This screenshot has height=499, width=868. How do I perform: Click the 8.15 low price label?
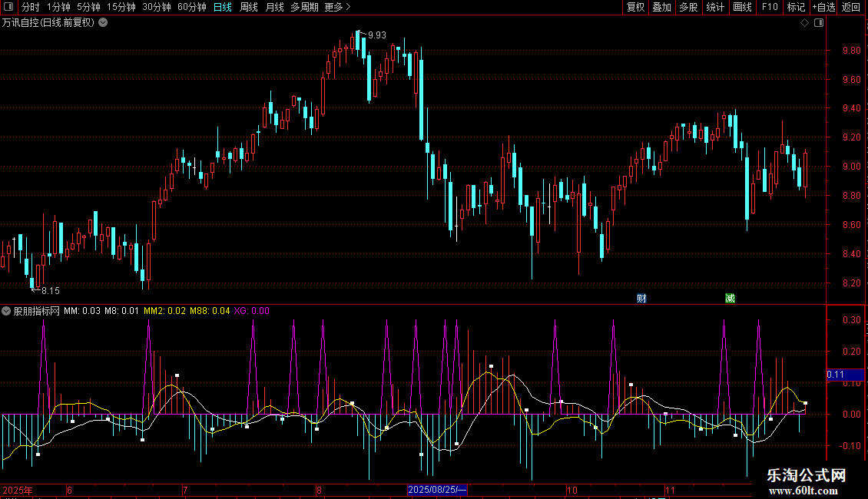[51, 291]
